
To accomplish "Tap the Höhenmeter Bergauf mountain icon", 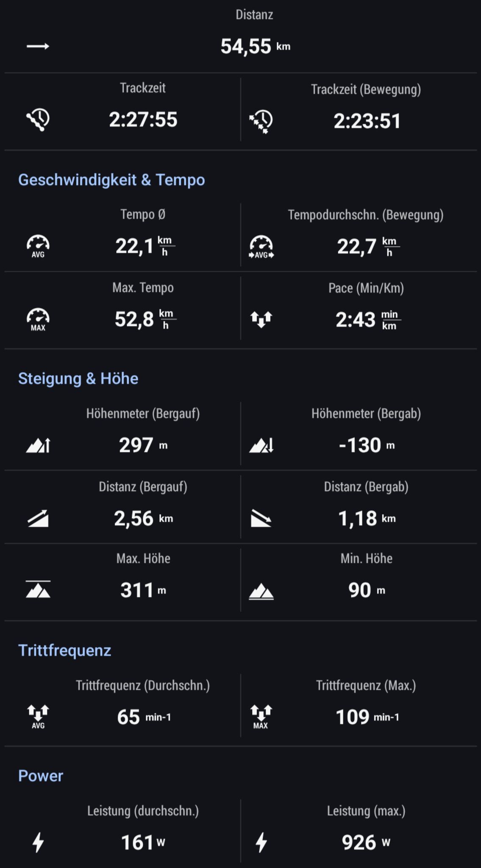I will [38, 445].
